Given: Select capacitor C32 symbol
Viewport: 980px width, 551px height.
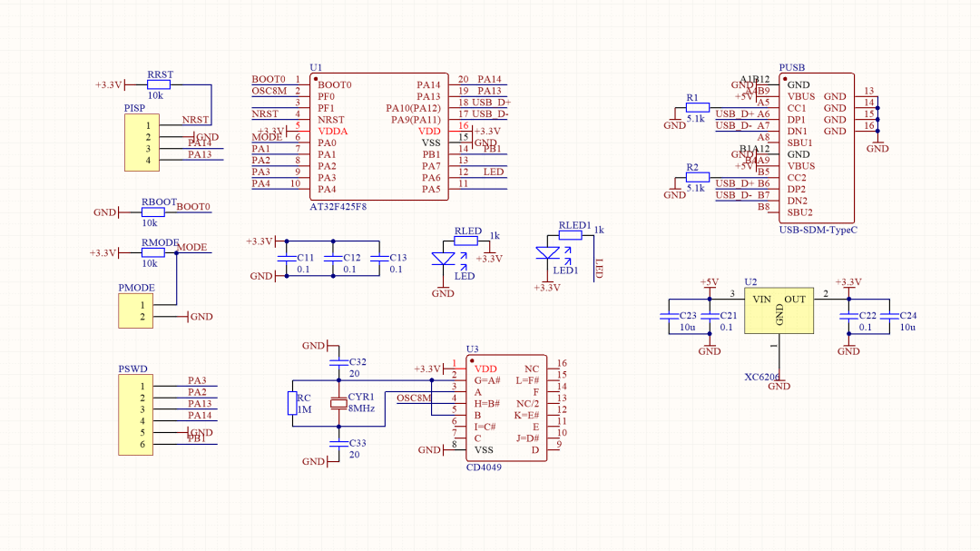Looking at the screenshot, I should point(338,363).
